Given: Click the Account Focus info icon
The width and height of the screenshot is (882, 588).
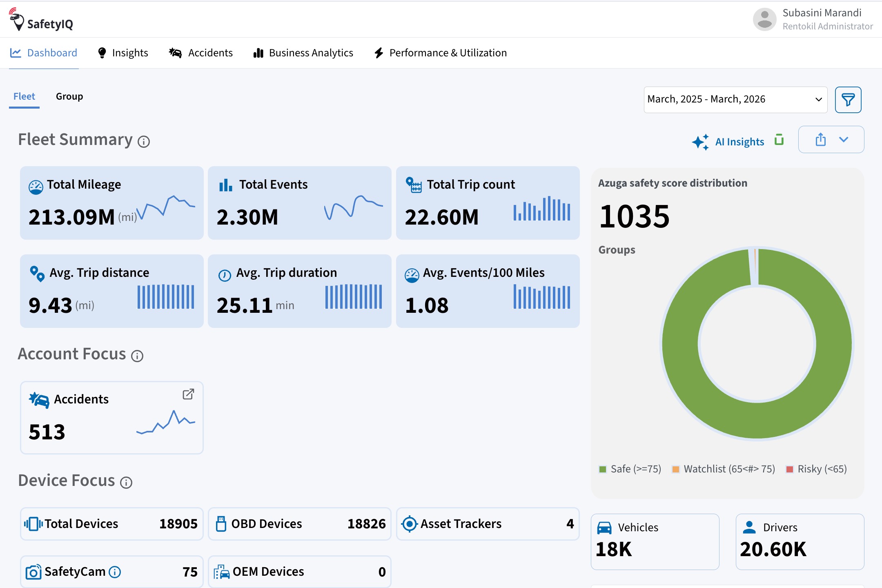Looking at the screenshot, I should point(137,356).
